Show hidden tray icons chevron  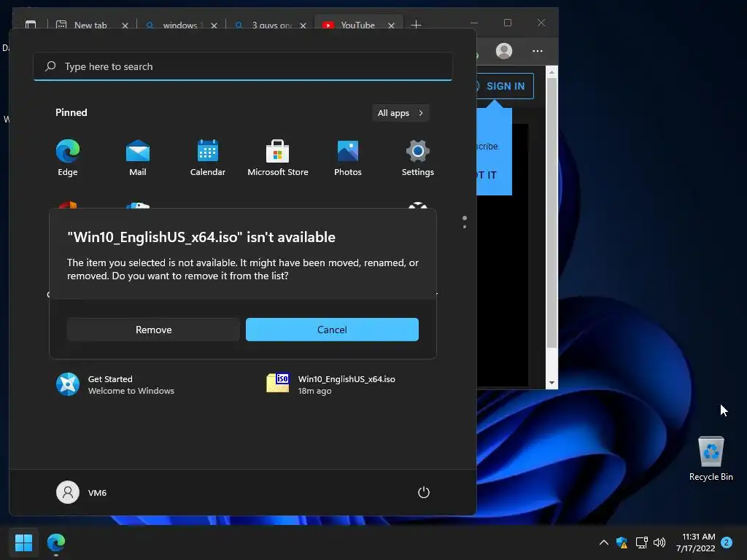click(x=603, y=542)
